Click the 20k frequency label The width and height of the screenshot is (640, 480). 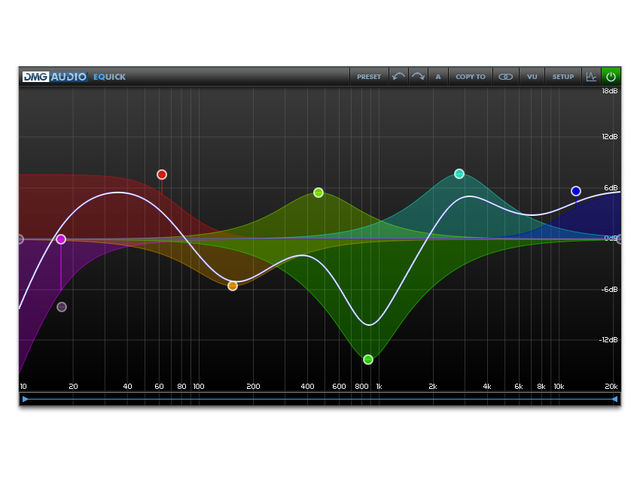[x=611, y=387]
